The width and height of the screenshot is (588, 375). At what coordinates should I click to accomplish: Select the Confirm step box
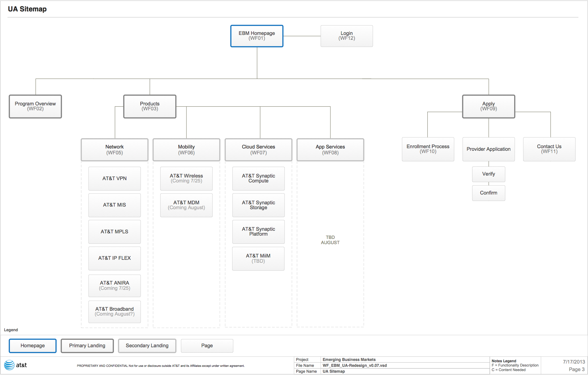pyautogui.click(x=489, y=193)
